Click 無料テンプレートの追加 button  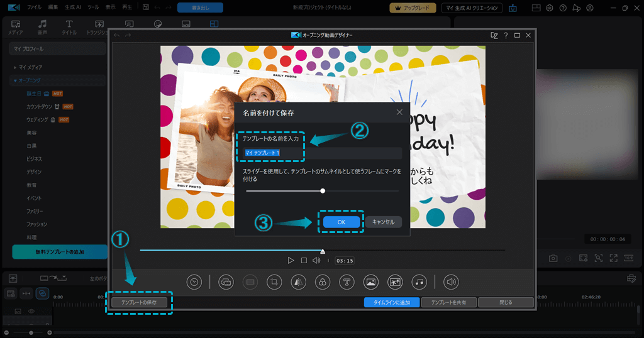coord(60,252)
